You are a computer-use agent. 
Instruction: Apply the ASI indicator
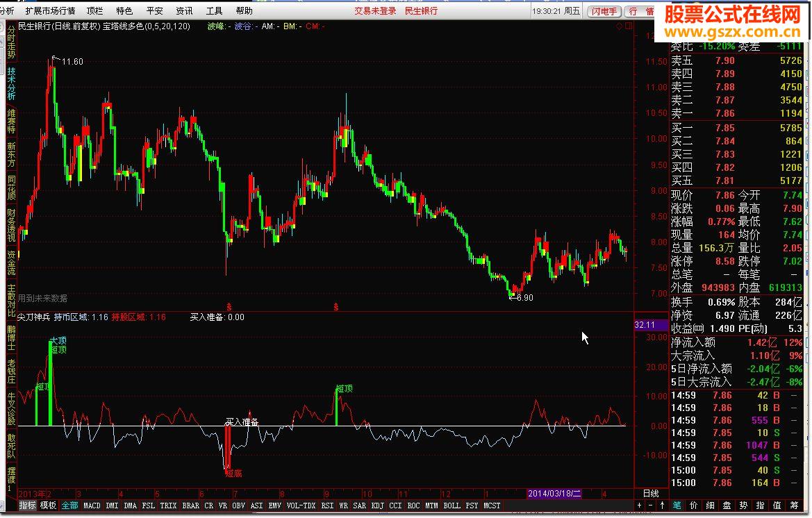point(256,505)
